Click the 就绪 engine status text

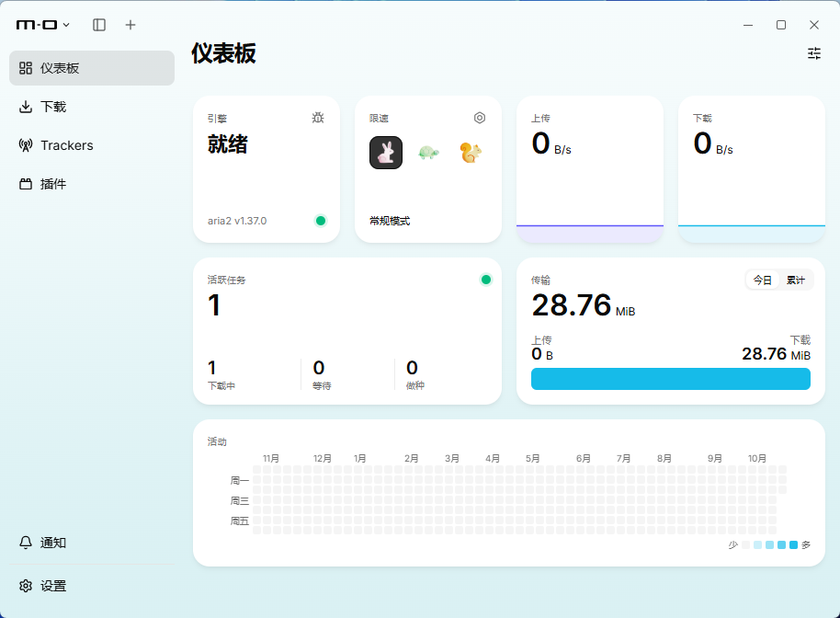tap(228, 144)
